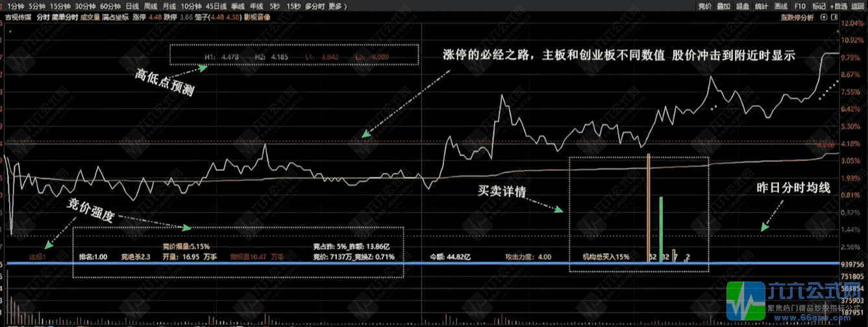868x327 pixels.
Task: Activate the 画线 drawing tool button
Action: [781, 6]
